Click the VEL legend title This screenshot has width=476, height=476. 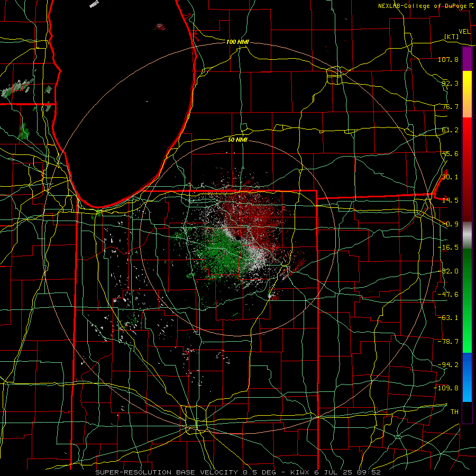coord(465,32)
